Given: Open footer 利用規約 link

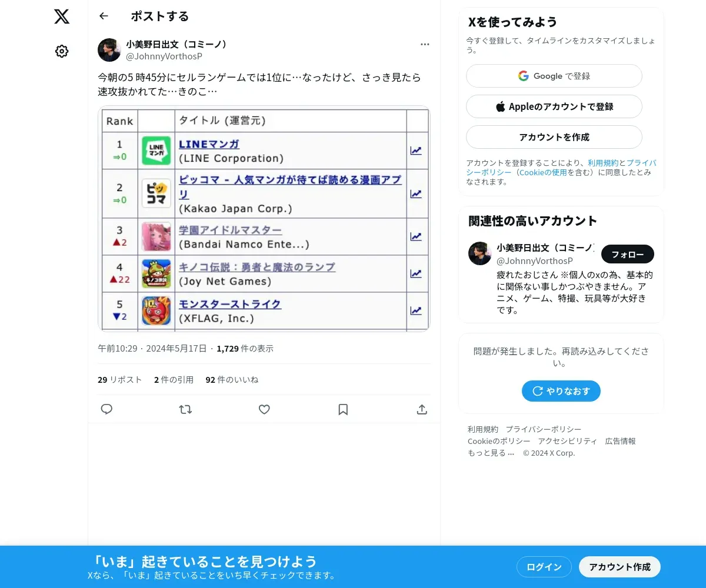Looking at the screenshot, I should click(x=483, y=429).
